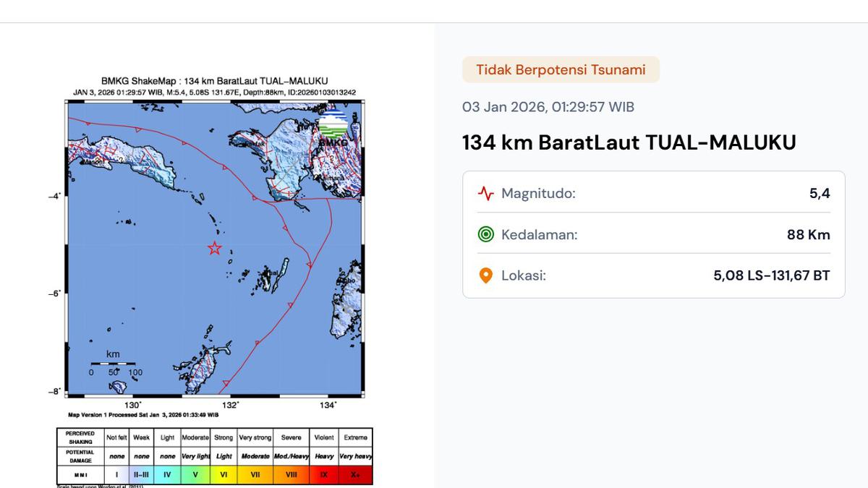Click the magnitude value 5,4
868x488 pixels.
819,194
